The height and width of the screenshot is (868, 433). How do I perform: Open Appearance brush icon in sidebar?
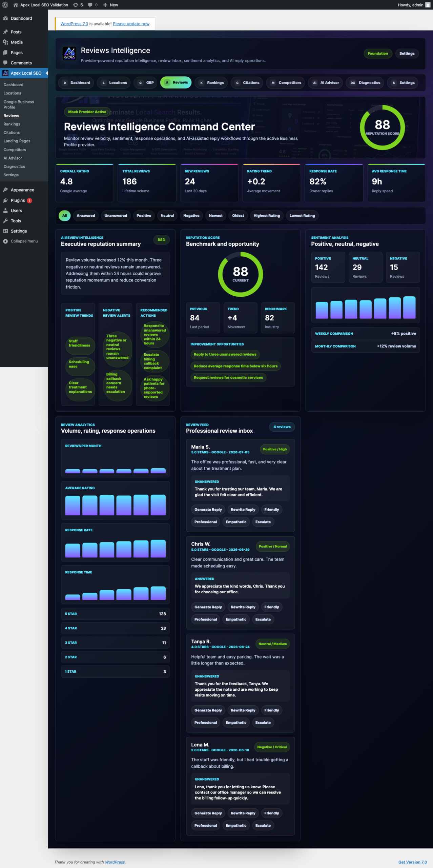pos(5,190)
